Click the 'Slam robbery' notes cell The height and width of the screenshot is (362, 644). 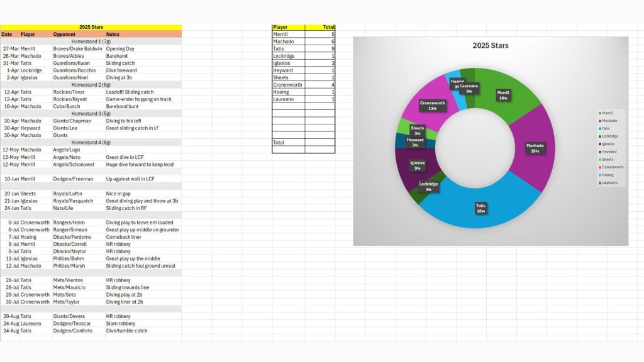pos(121,324)
